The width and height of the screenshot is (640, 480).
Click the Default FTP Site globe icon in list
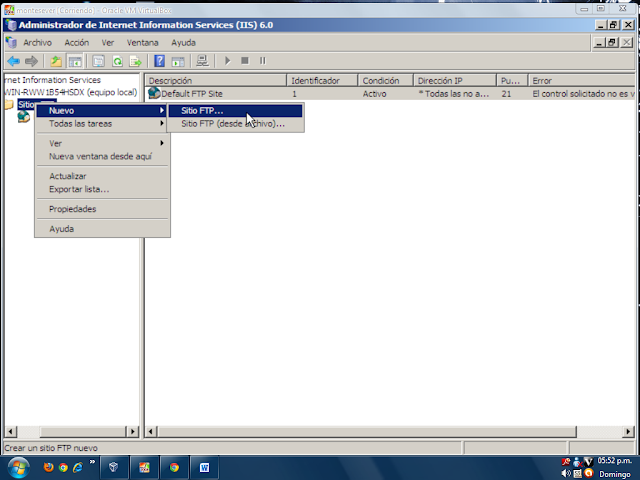pyautogui.click(x=154, y=93)
